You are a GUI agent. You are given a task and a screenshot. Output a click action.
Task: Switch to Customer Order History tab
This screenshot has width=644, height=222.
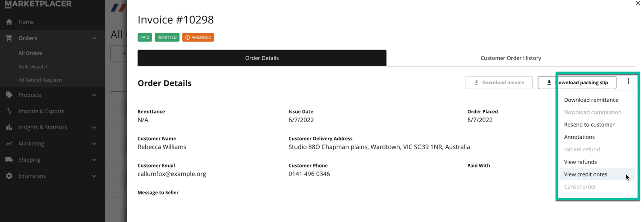(x=511, y=58)
